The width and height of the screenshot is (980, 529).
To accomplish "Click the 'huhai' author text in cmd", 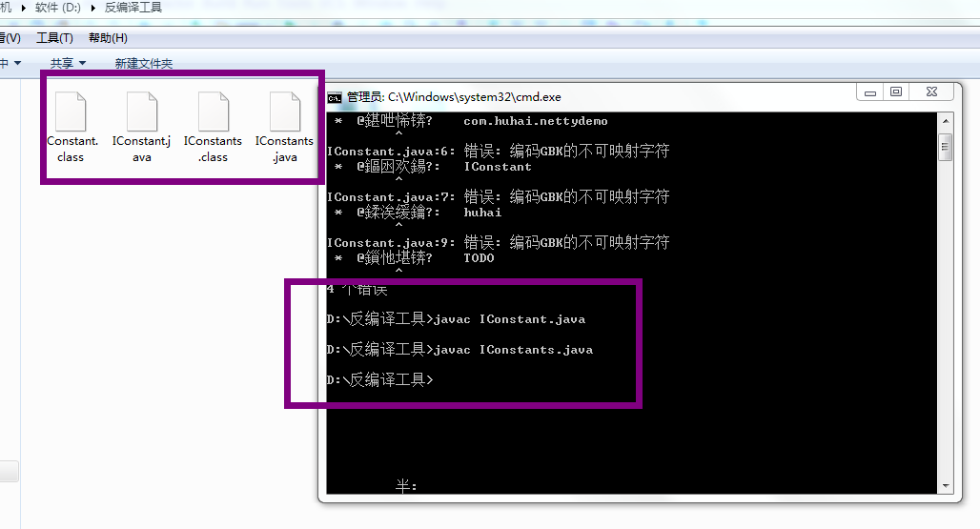I will [x=482, y=213].
